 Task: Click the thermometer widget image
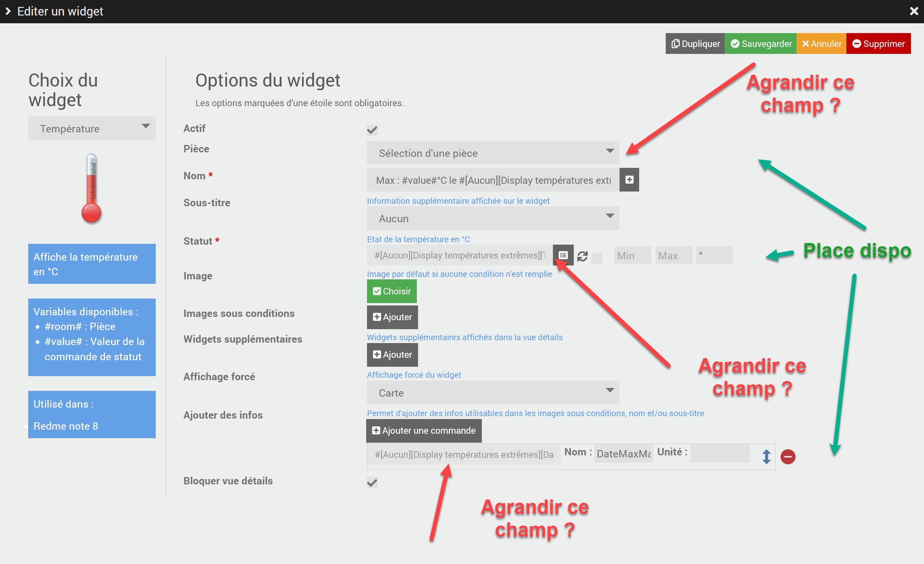[x=92, y=188]
